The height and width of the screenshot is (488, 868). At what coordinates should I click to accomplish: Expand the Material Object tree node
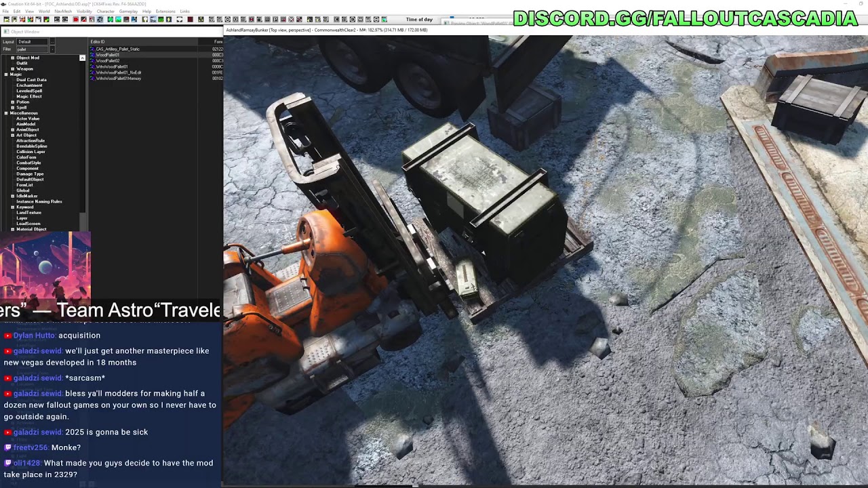point(12,229)
